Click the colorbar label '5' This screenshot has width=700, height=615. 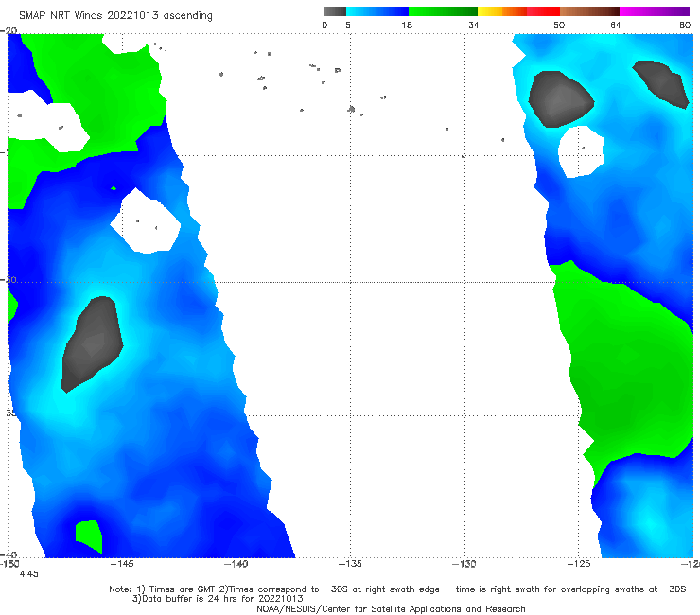[348, 25]
